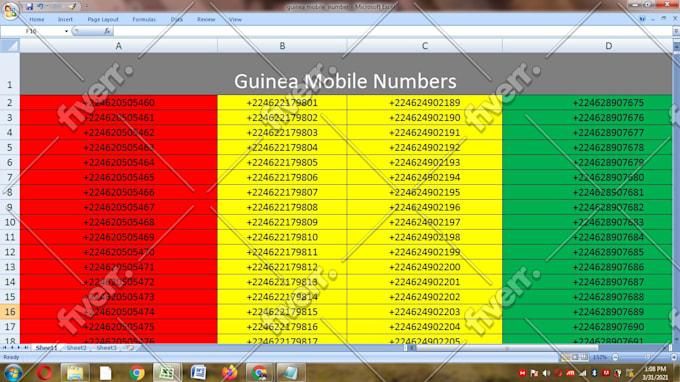Open the Insert ribbon tab
Screen dimensions: 680x382
point(65,20)
